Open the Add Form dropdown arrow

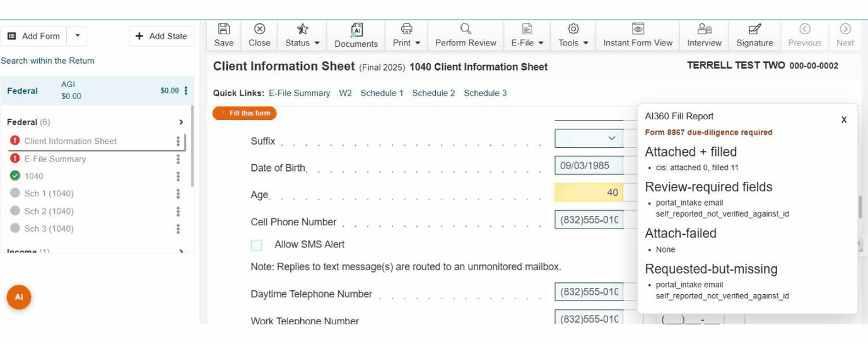(77, 36)
